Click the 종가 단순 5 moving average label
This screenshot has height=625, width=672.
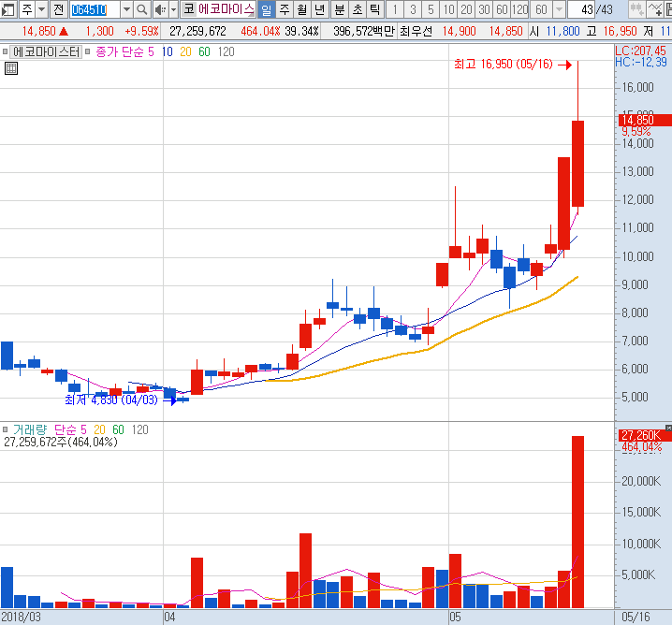coord(124,51)
